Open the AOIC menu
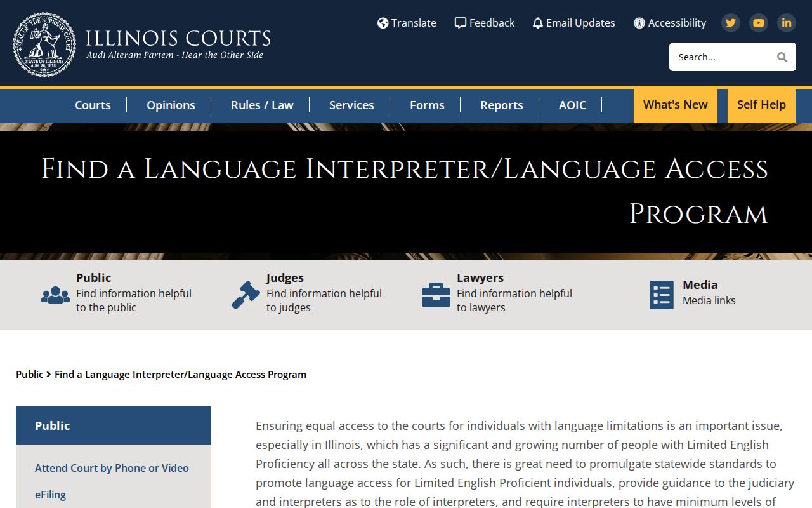Image resolution: width=812 pixels, height=508 pixels. pyautogui.click(x=572, y=105)
